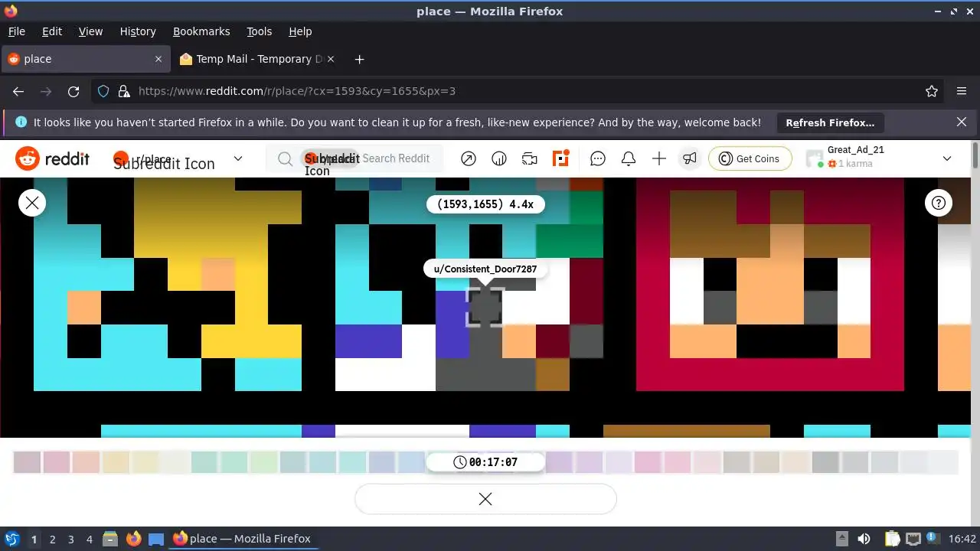The height and width of the screenshot is (551, 980).
Task: Open the Popular arrow icon in Reddit header
Action: (469, 158)
